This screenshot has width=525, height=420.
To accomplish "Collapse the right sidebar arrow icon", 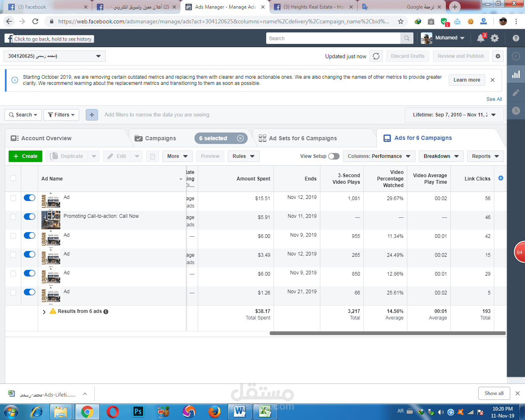I will 516,56.
